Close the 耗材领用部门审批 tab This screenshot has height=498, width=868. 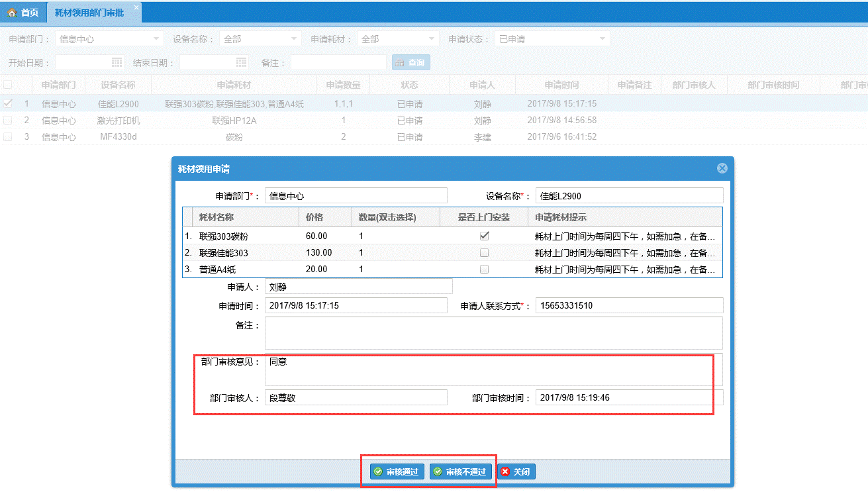click(x=136, y=7)
